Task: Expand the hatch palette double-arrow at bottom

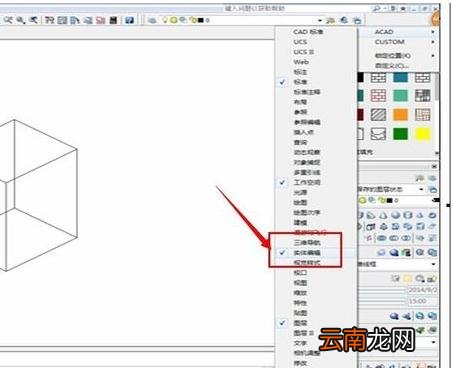Action: pos(437,153)
